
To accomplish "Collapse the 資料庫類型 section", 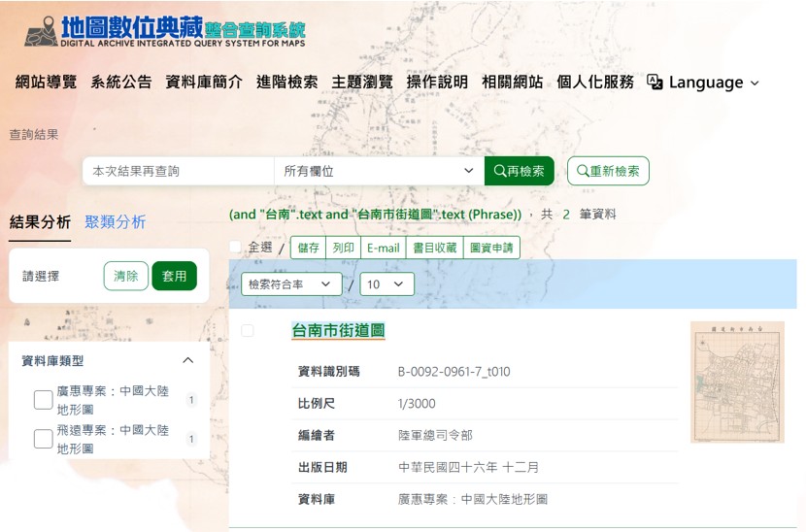I will [x=188, y=360].
